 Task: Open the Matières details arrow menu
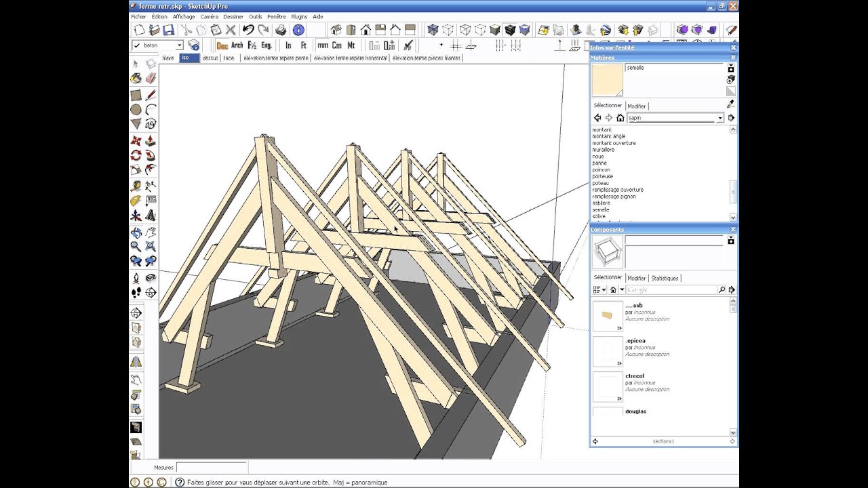731,118
